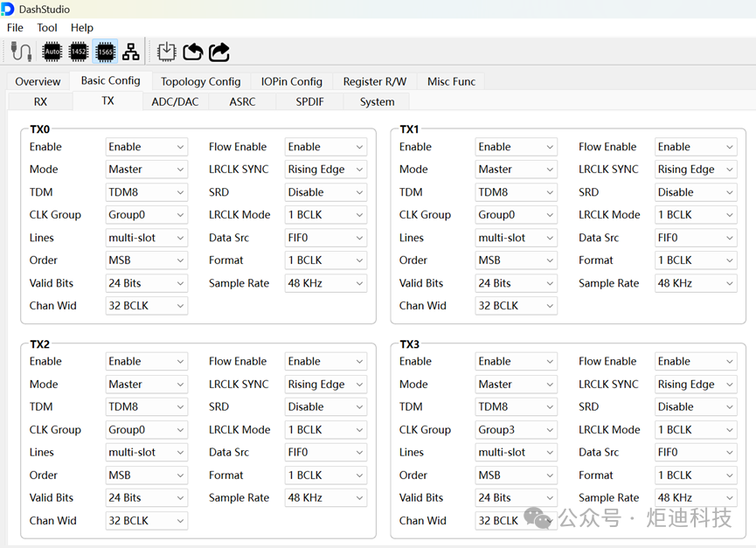Expand the TX1 Flow Enable dropdown
This screenshot has height=548, width=756.
click(695, 147)
